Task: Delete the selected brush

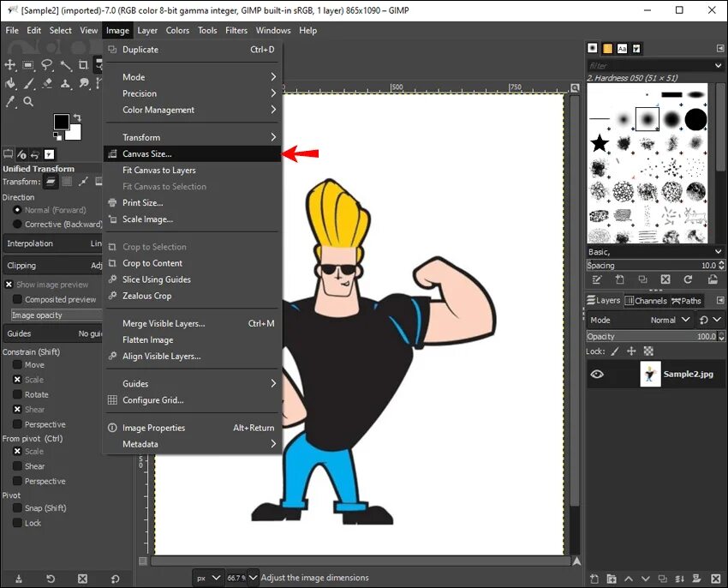Action: (665, 279)
